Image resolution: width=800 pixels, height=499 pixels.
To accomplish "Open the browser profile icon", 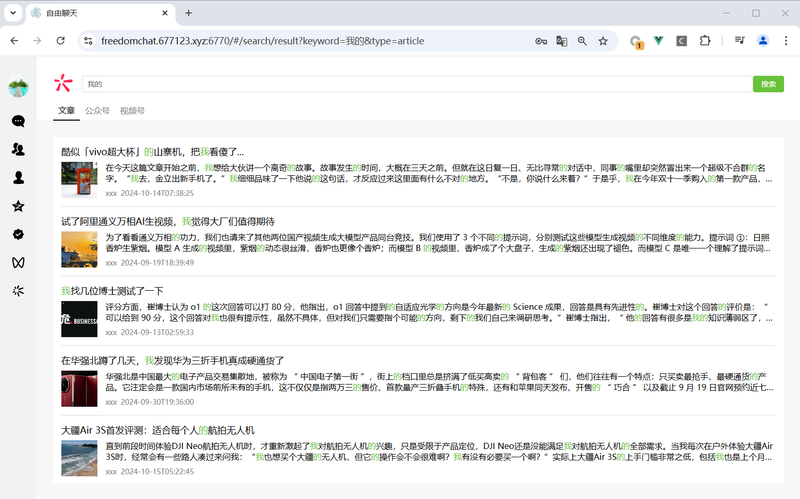I will pyautogui.click(x=763, y=41).
